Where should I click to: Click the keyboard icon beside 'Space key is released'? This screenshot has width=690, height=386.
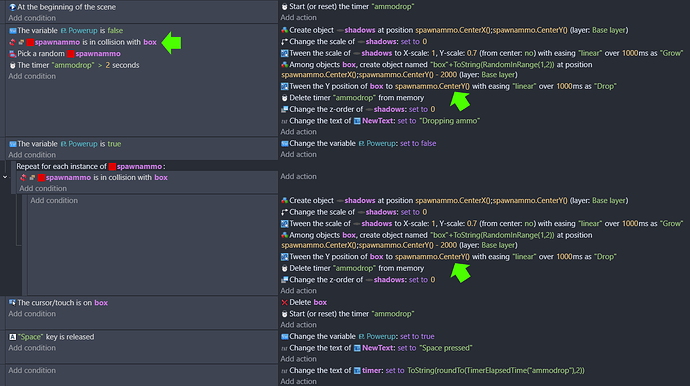tap(12, 337)
